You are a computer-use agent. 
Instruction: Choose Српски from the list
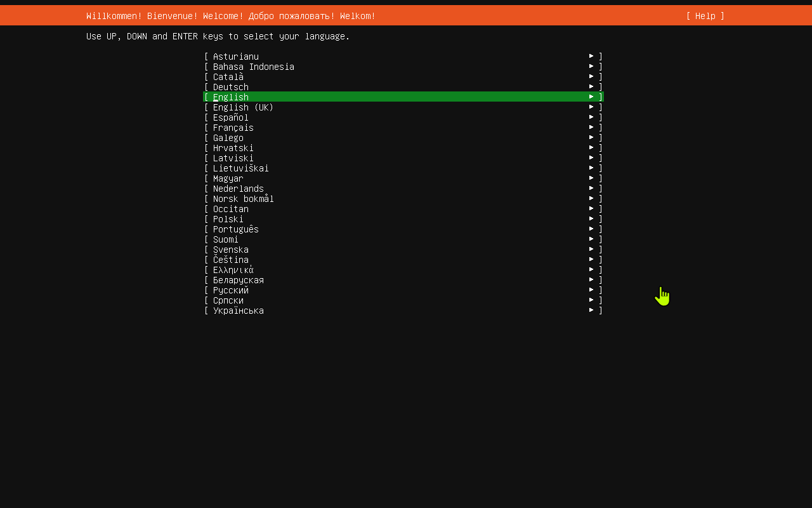click(403, 300)
